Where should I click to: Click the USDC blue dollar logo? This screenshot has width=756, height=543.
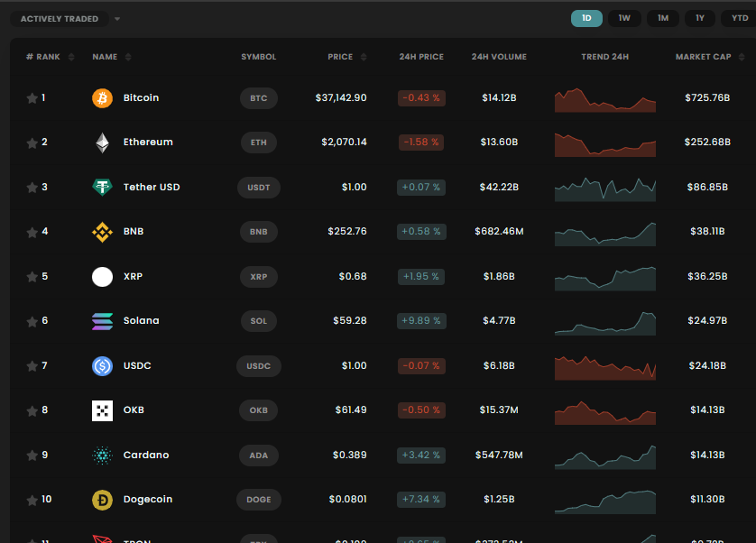pos(102,366)
